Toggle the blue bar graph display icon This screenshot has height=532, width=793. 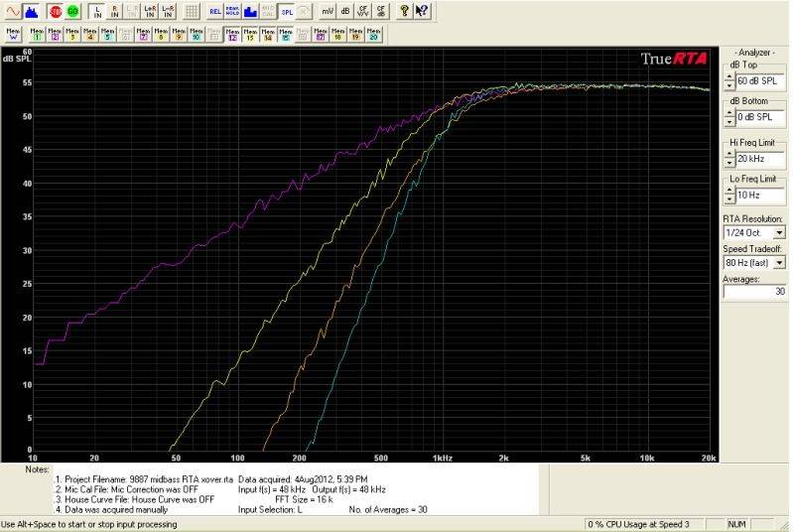(250, 11)
